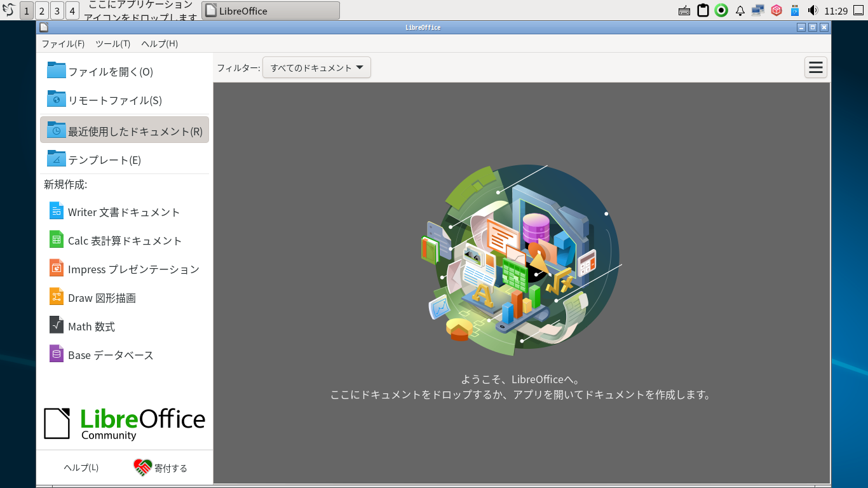Click the LibreOffice document icon in title bar
Viewport: 868px width, 488px height.
click(x=43, y=27)
